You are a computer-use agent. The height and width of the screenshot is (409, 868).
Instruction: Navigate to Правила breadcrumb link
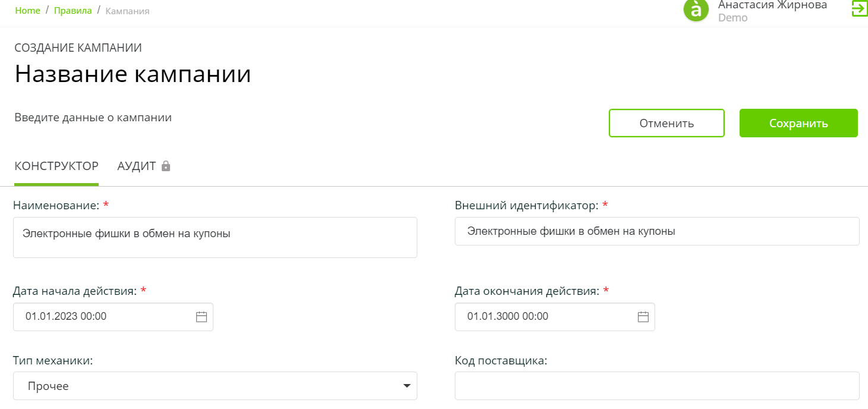(x=73, y=11)
